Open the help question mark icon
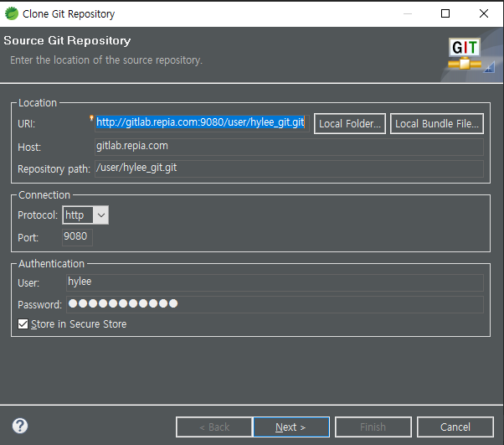The width and height of the screenshot is (504, 445). (x=20, y=426)
